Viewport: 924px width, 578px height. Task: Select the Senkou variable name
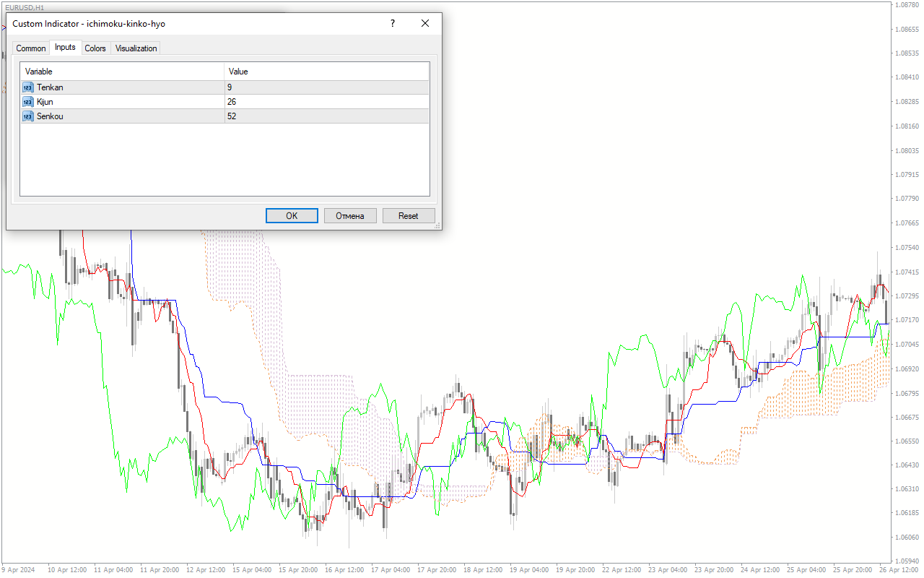click(x=51, y=116)
